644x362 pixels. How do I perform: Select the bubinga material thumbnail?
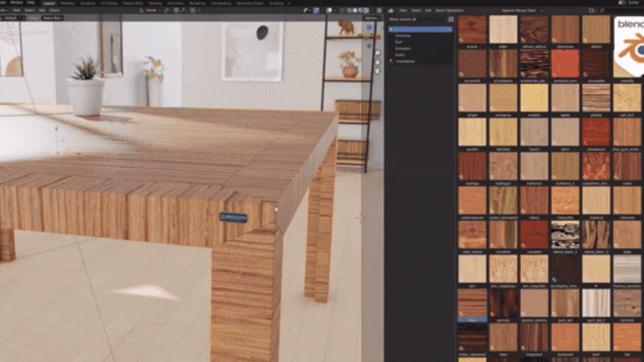click(473, 167)
